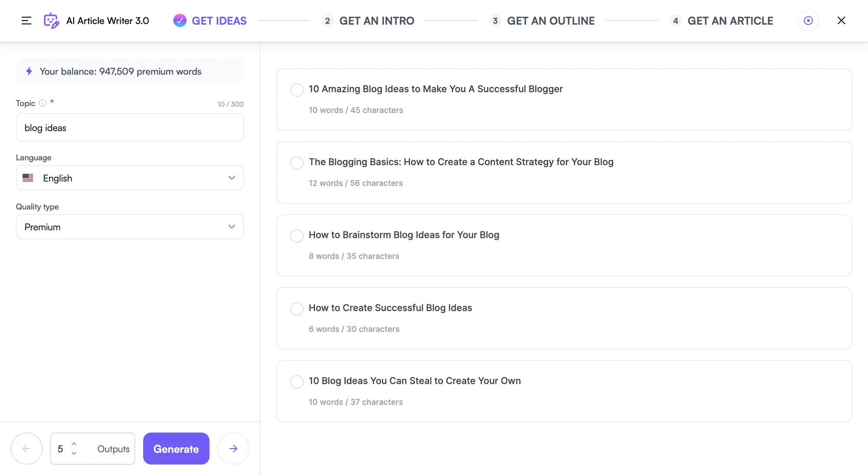Click 'The Blogging Basics' title text

[x=461, y=162]
